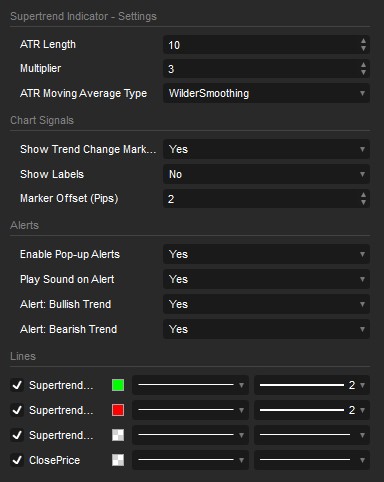Image resolution: width=384 pixels, height=482 pixels.
Task: Click the 'Play Sound on Alert' label
Action: [67, 280]
